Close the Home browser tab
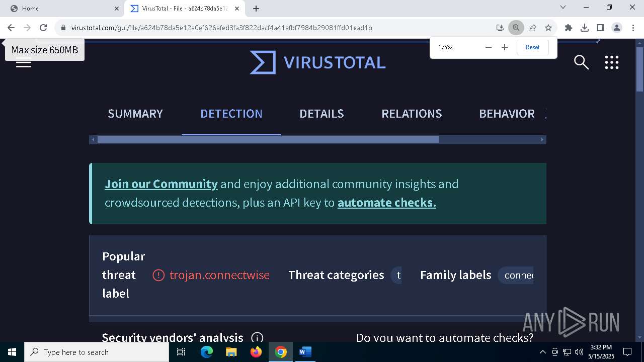 coord(117,9)
